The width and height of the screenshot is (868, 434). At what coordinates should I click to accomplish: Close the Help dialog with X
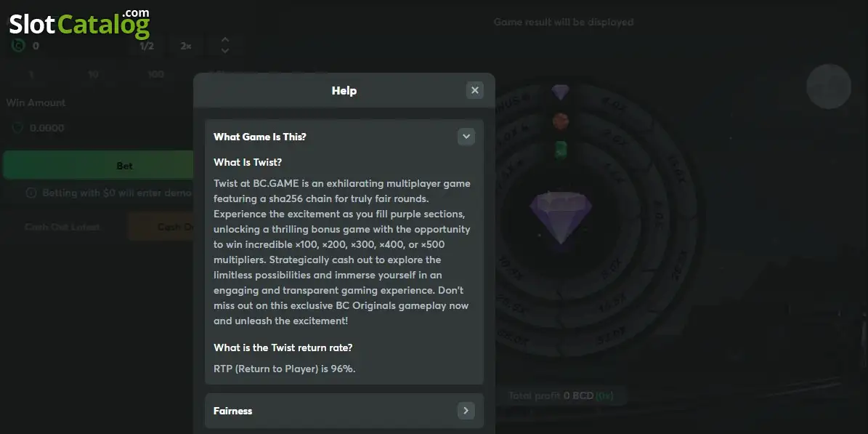click(x=474, y=90)
